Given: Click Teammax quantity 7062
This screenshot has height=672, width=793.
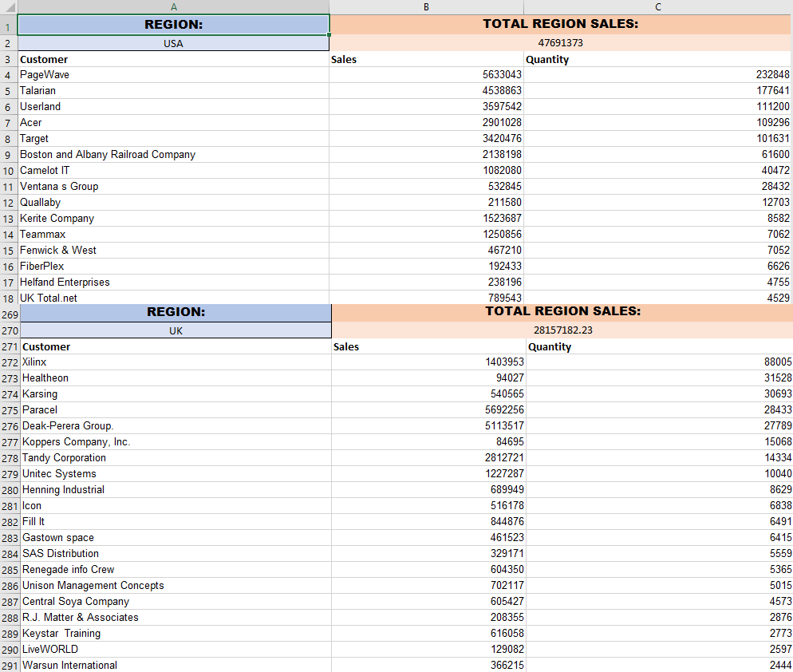Looking at the screenshot, I should pyautogui.click(x=658, y=235).
